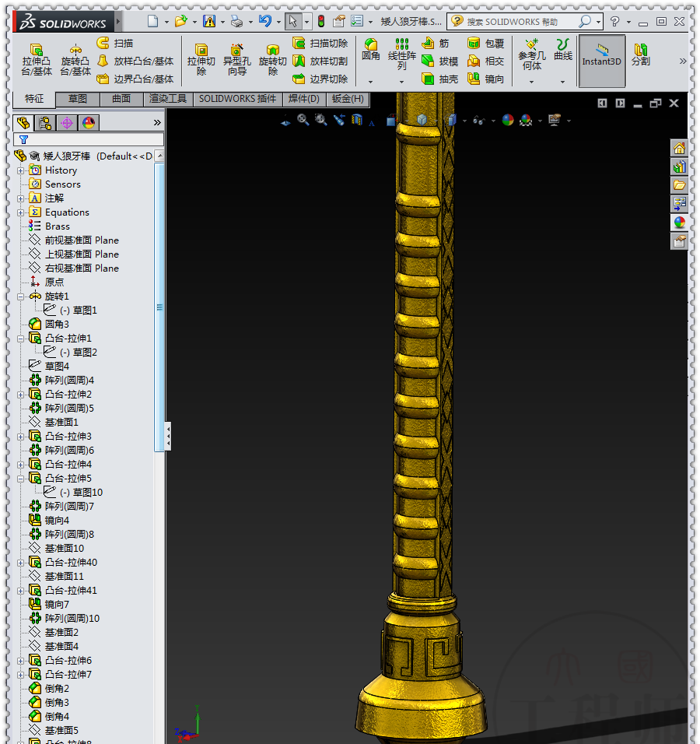
Task: Choose the Shell tool (抽壳)
Action: click(x=439, y=79)
